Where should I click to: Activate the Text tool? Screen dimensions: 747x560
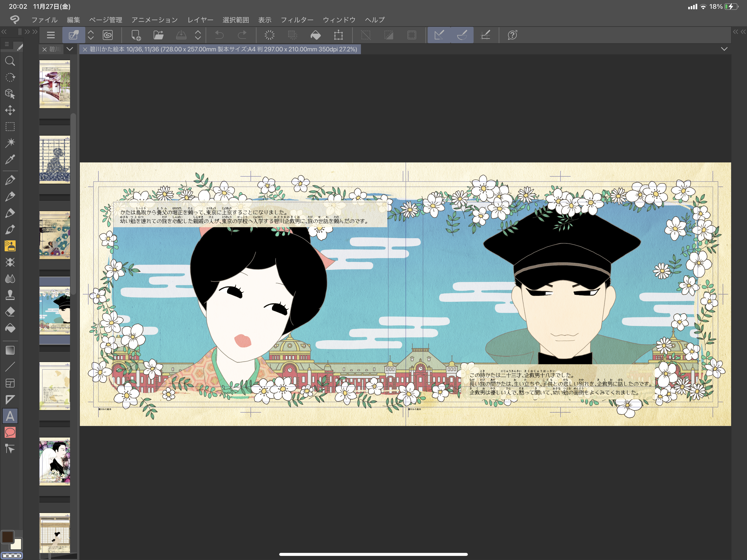click(x=10, y=416)
